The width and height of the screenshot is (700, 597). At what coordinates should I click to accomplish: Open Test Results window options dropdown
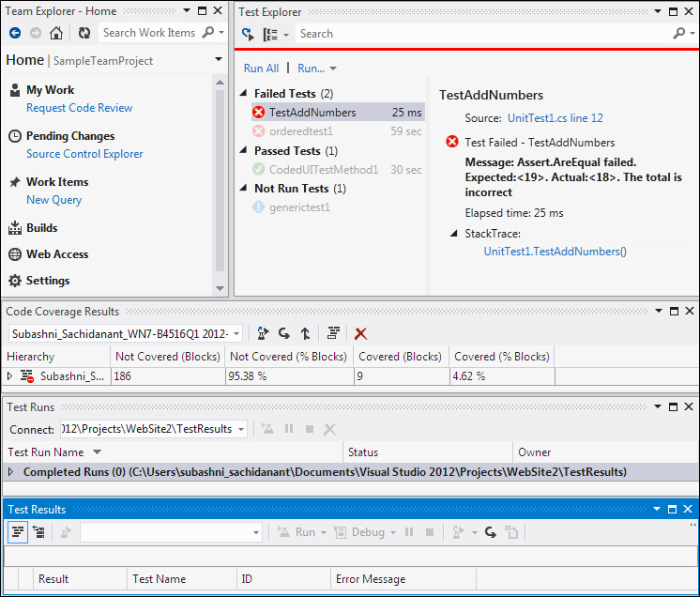(x=657, y=509)
